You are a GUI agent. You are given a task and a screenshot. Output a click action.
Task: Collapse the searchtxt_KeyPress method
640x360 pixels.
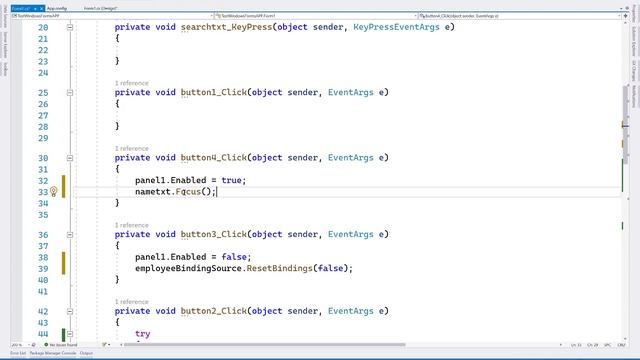70,27
